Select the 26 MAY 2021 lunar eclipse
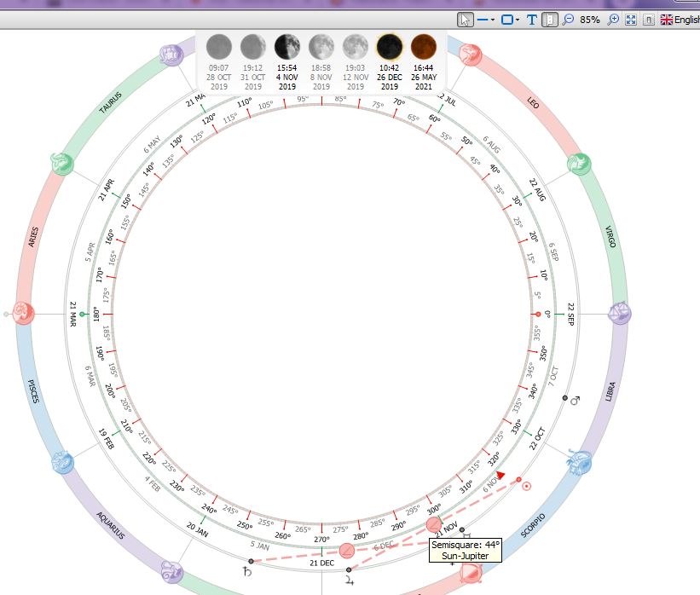Viewport: 700px width, 595px height. 424,62
